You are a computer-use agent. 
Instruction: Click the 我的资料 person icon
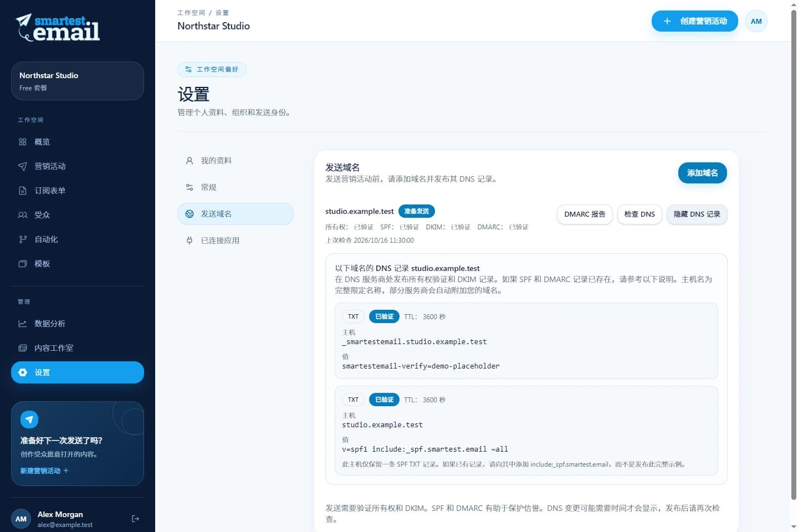click(x=190, y=161)
